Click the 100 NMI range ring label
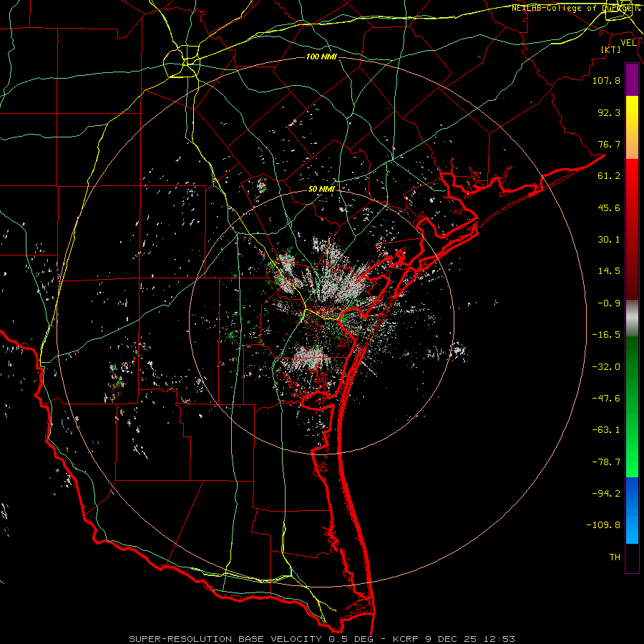The height and width of the screenshot is (644, 644). tap(321, 57)
